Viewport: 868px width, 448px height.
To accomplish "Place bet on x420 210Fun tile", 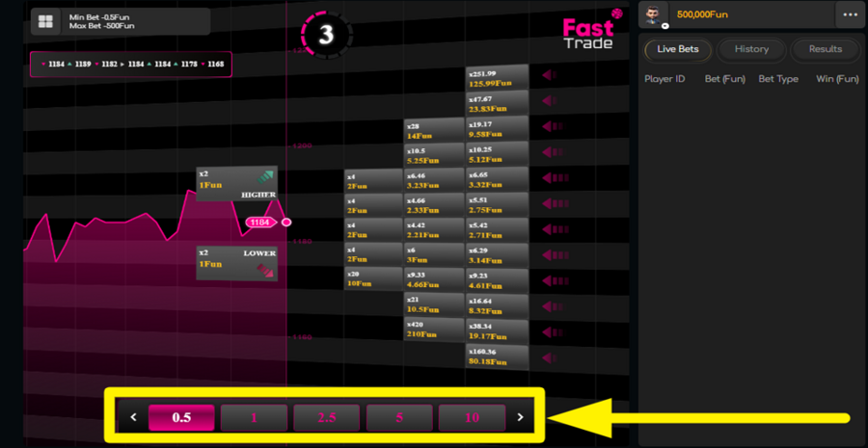I will pos(434,329).
